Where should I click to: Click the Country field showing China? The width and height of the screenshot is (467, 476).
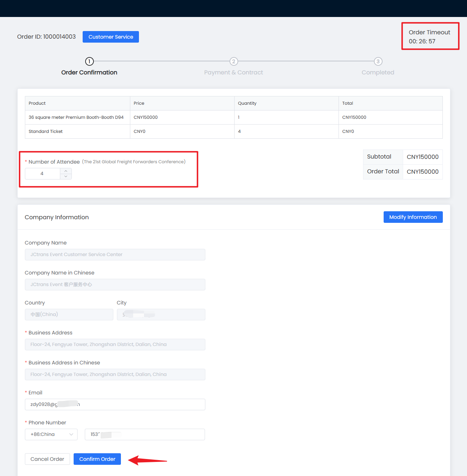coord(69,315)
